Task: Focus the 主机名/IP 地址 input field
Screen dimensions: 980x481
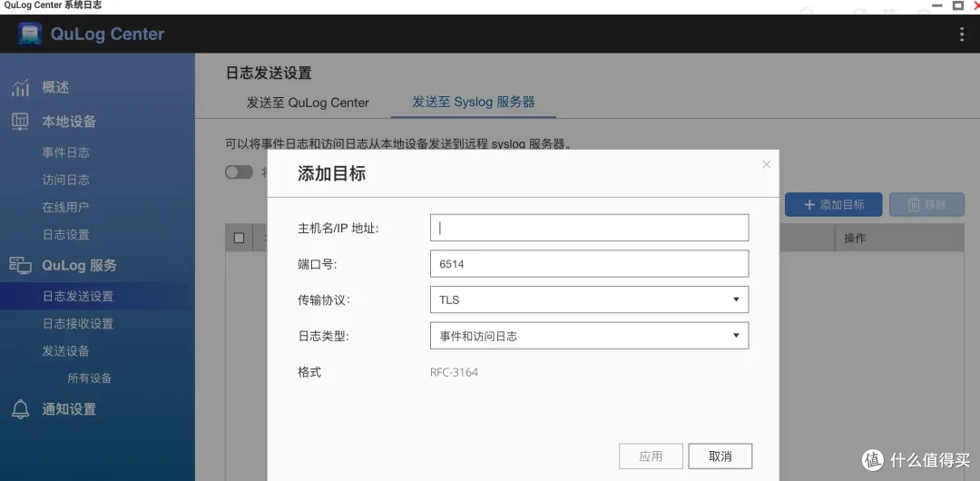Action: click(590, 228)
